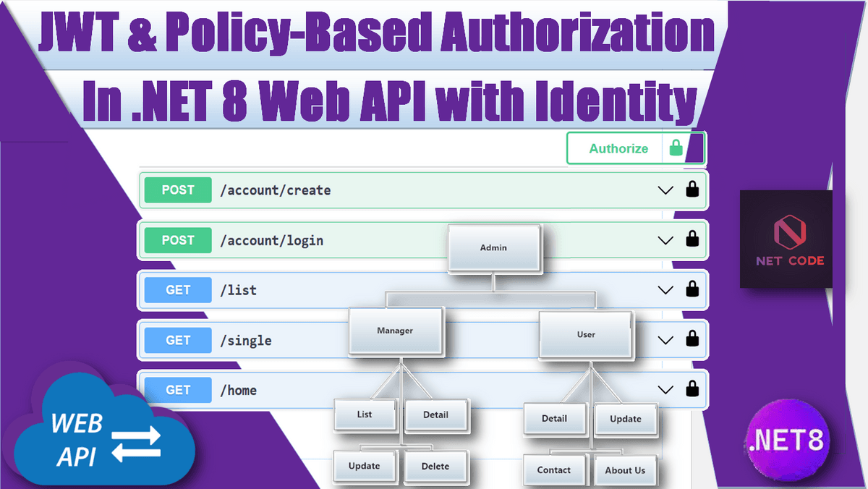Click the lock icon on /account/login row
Screen dimensions: 868x489
click(x=692, y=239)
